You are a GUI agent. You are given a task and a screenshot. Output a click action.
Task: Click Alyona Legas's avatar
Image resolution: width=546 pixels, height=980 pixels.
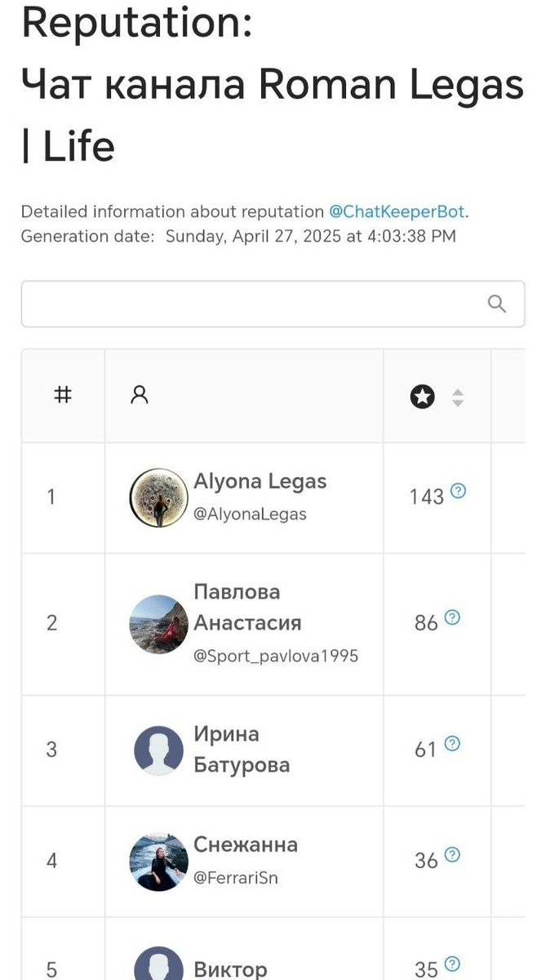click(x=158, y=497)
